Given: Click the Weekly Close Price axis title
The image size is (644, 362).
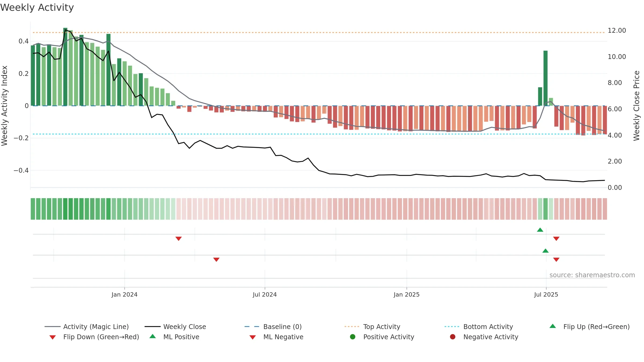Looking at the screenshot, I should [636, 106].
